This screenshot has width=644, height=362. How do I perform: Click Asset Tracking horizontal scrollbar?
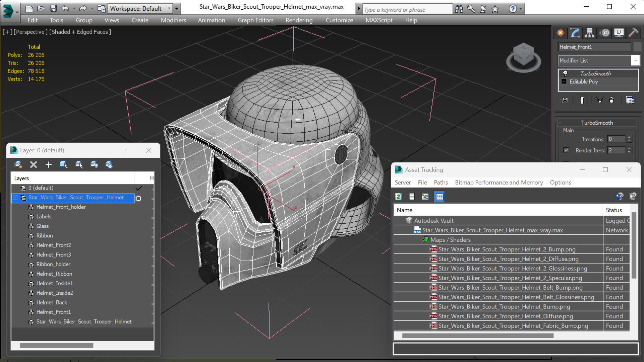[478, 336]
